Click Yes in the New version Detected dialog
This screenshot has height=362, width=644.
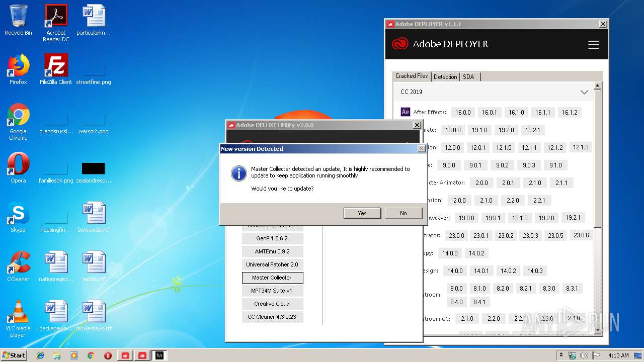362,213
